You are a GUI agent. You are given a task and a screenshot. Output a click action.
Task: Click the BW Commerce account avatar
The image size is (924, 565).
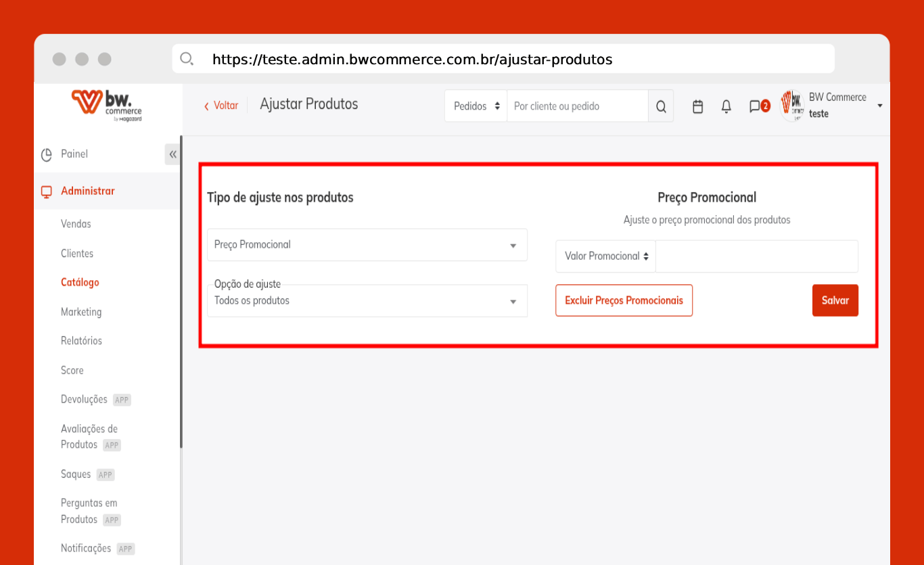[792, 106]
